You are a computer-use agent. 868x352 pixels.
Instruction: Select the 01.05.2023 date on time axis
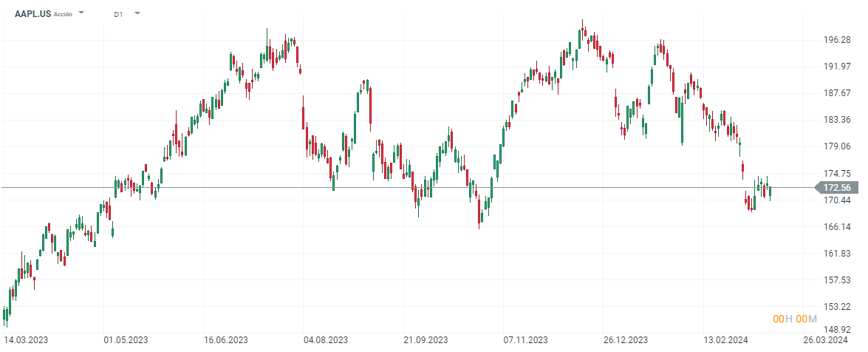pos(124,340)
